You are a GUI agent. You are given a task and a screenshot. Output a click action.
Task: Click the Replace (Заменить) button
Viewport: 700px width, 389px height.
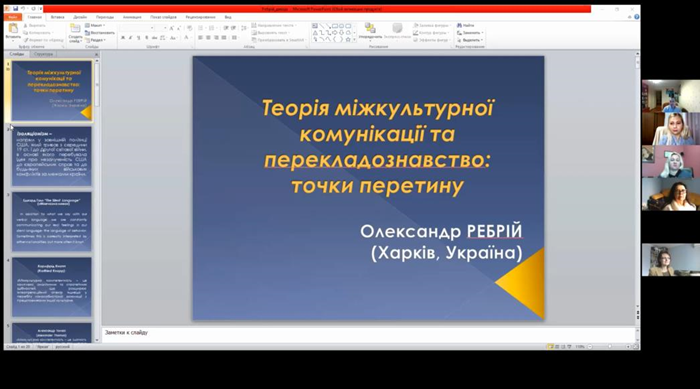pos(470,33)
